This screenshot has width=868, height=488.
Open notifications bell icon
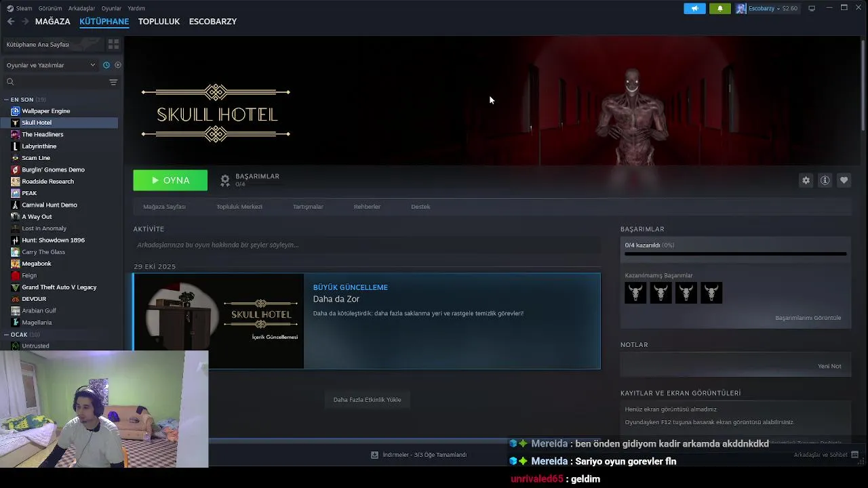pos(719,8)
